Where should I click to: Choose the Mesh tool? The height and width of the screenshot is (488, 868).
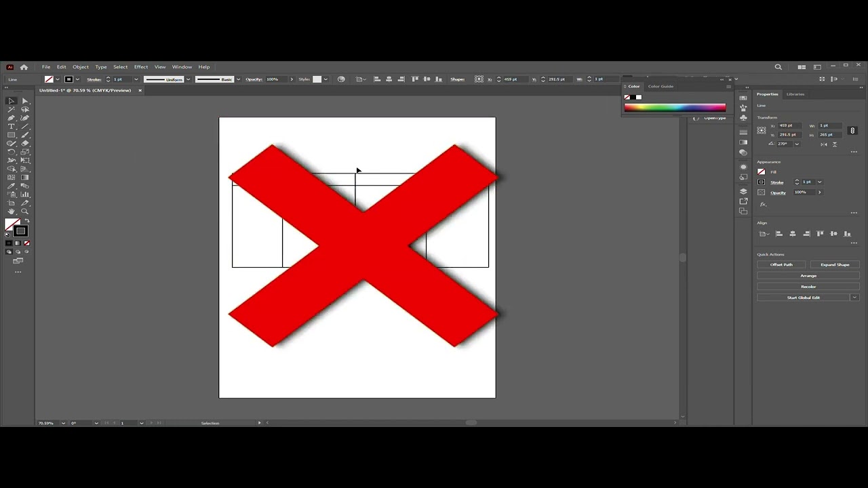tap(11, 177)
